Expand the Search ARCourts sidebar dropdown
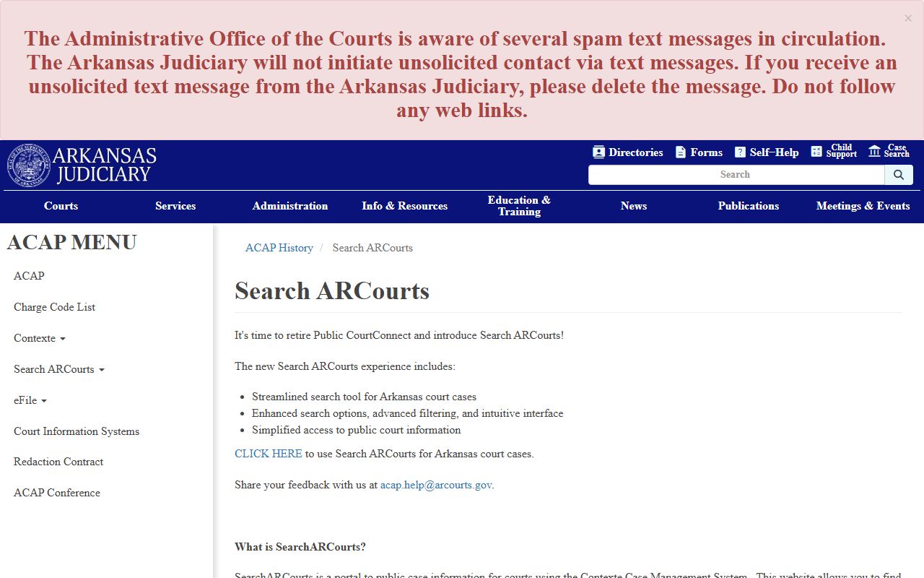The image size is (924, 578). 59,369
